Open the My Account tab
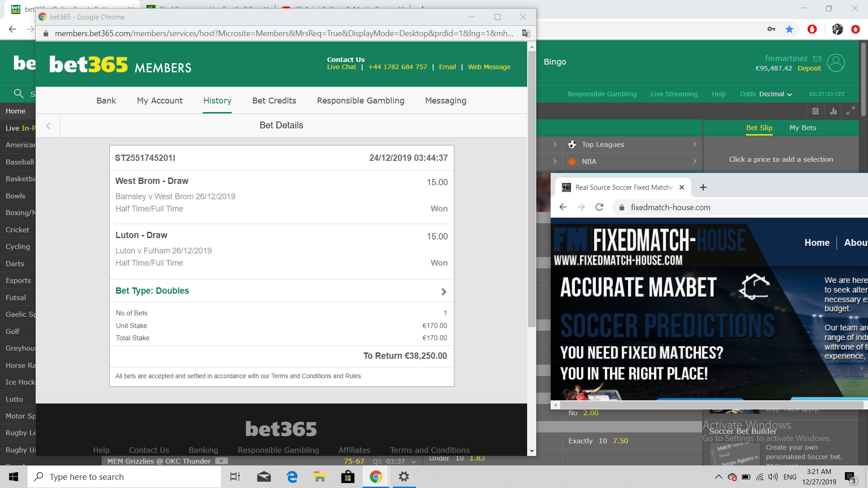Image resolution: width=868 pixels, height=488 pixels. (x=160, y=101)
